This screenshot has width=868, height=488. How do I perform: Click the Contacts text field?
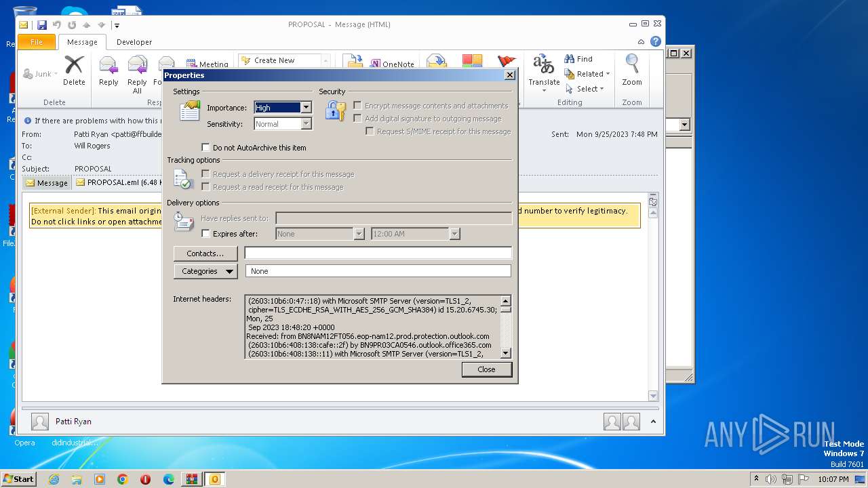pyautogui.click(x=378, y=253)
